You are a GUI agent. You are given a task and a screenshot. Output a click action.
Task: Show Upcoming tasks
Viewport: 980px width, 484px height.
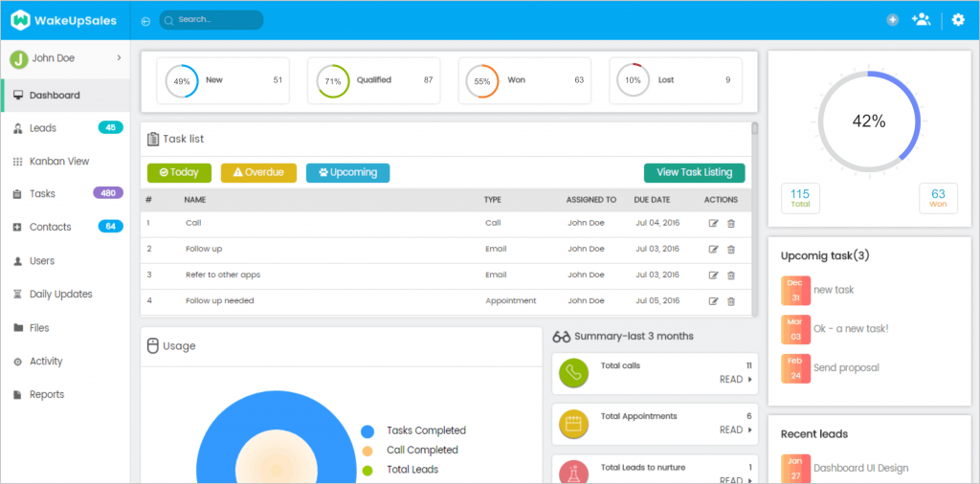point(347,173)
